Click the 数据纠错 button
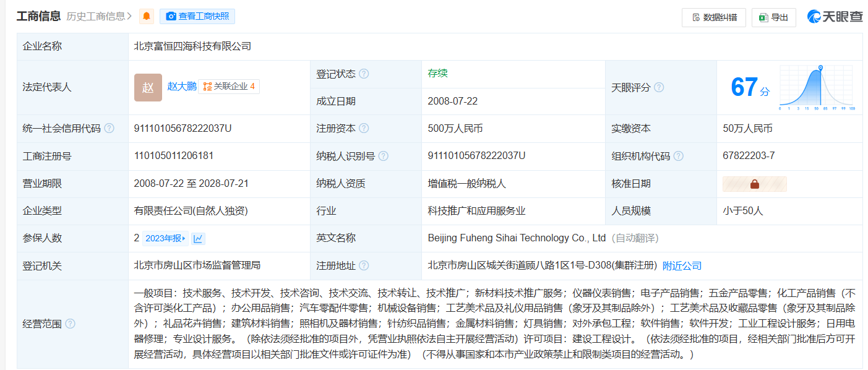The image size is (868, 370). [x=714, y=17]
